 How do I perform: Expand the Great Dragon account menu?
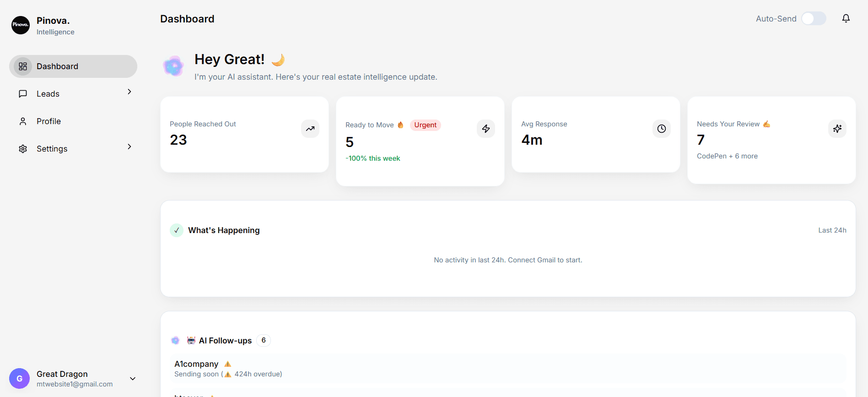[132, 379]
